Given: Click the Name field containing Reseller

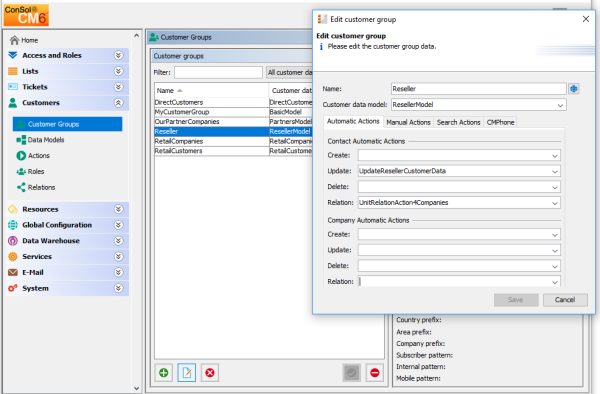Looking at the screenshot, I should point(478,89).
